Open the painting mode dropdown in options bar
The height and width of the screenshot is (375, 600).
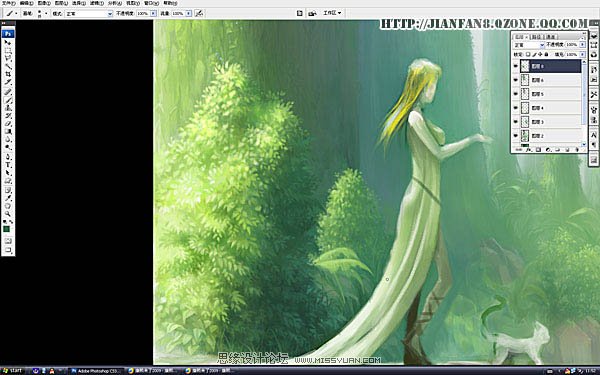tap(110, 14)
